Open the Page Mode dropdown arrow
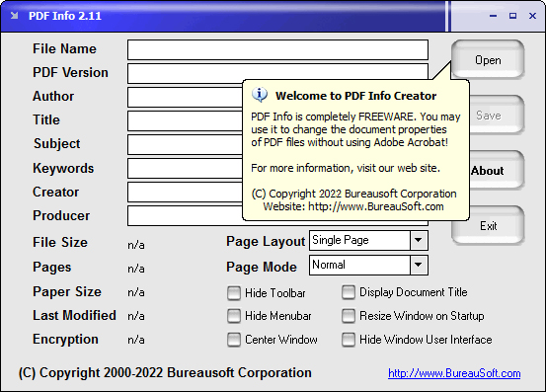Viewport: 546px width, 392px height. (419, 265)
